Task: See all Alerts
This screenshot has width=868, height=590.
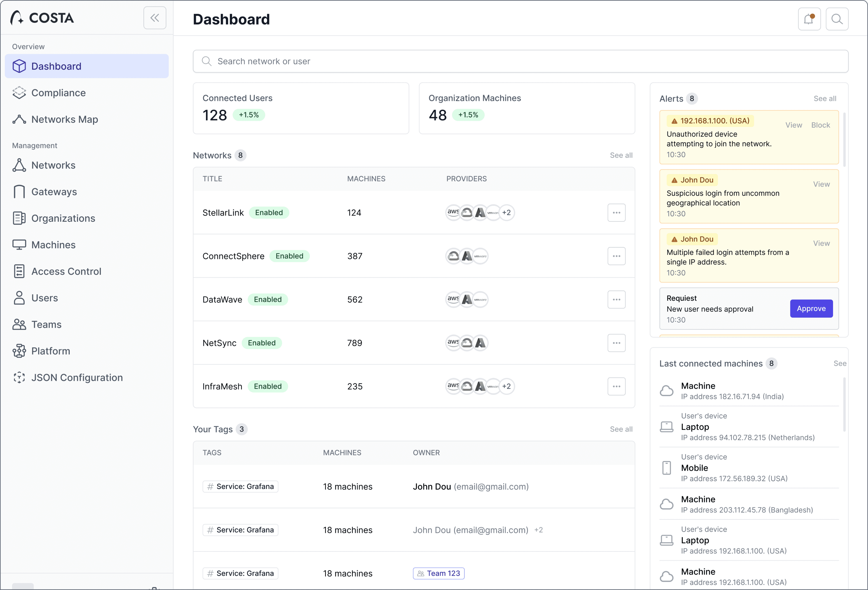Action: (825, 98)
